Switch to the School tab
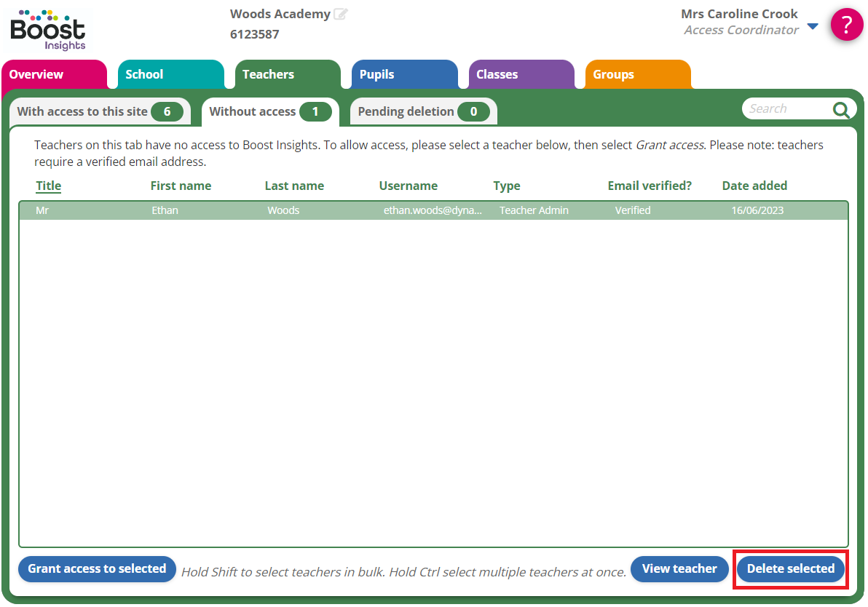The height and width of the screenshot is (607, 868). 144,74
